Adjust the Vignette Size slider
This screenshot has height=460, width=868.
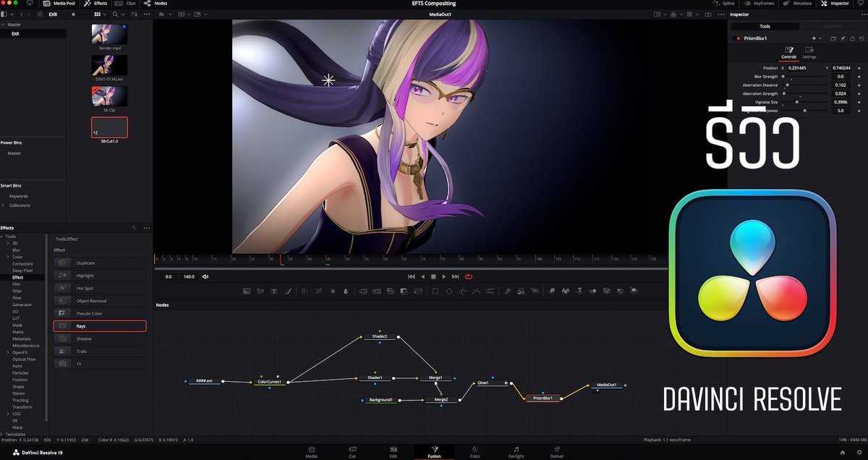click(x=805, y=103)
